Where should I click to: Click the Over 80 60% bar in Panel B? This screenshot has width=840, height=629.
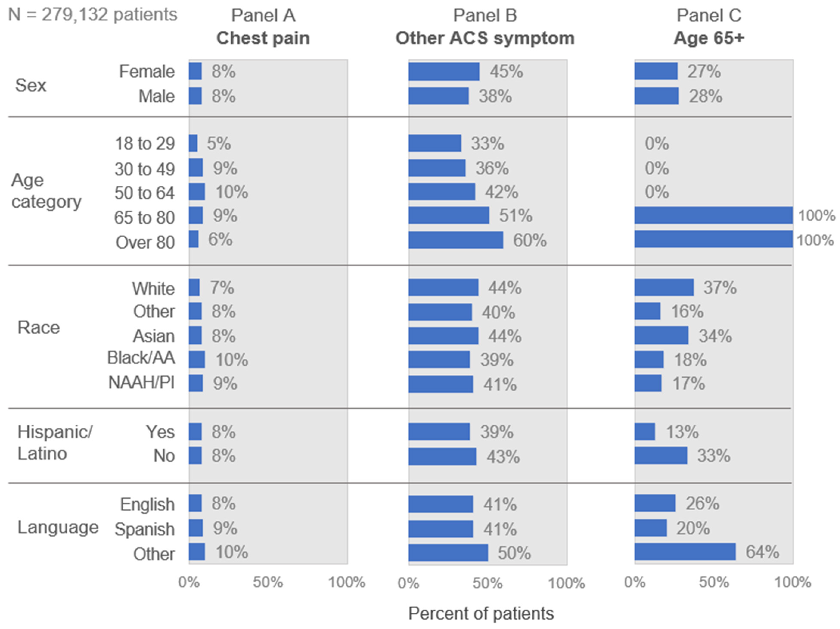coord(456,240)
